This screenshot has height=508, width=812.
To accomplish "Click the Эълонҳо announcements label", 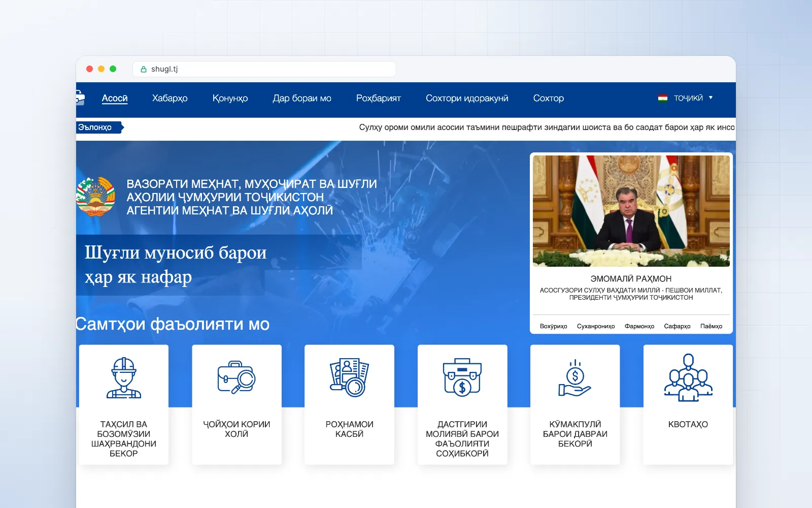I will coord(99,127).
